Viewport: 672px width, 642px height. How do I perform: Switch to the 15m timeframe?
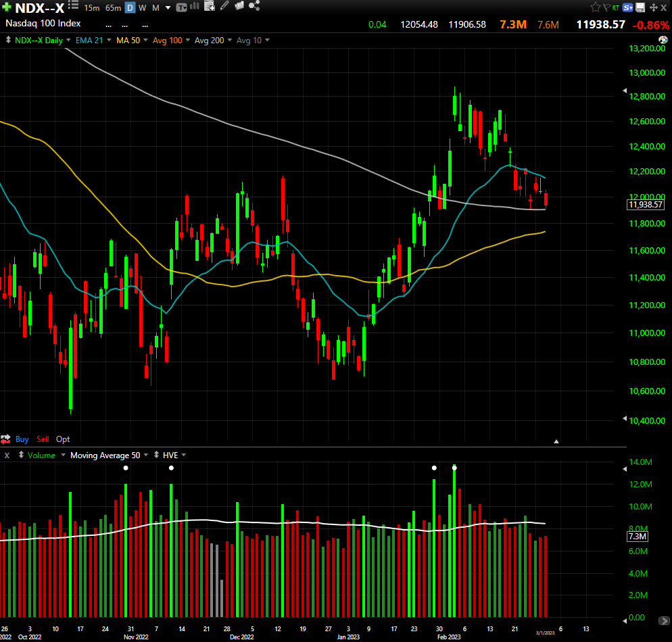click(92, 7)
